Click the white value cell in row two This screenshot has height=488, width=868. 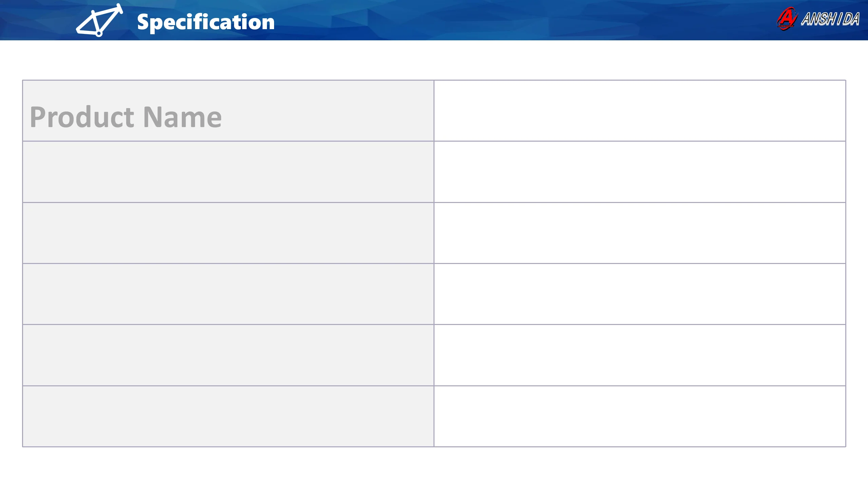(639, 172)
